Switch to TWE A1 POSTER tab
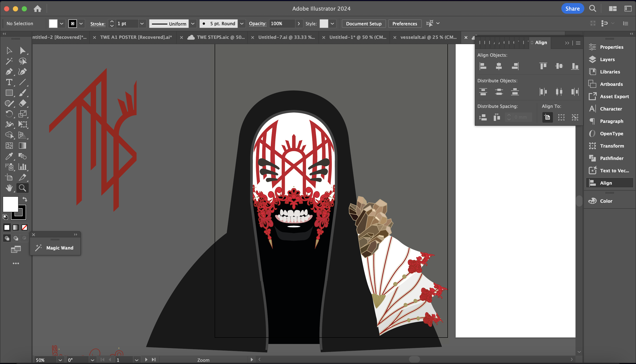This screenshot has width=636, height=364. (136, 37)
